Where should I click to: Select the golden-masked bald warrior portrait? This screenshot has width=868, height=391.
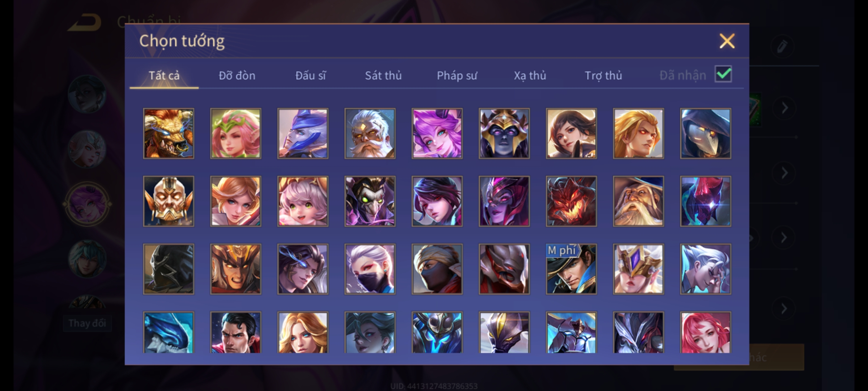point(169,201)
